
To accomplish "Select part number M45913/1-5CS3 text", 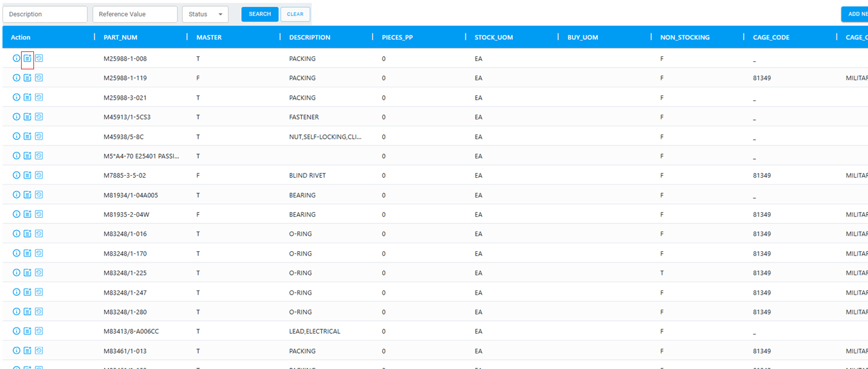I will (x=127, y=117).
